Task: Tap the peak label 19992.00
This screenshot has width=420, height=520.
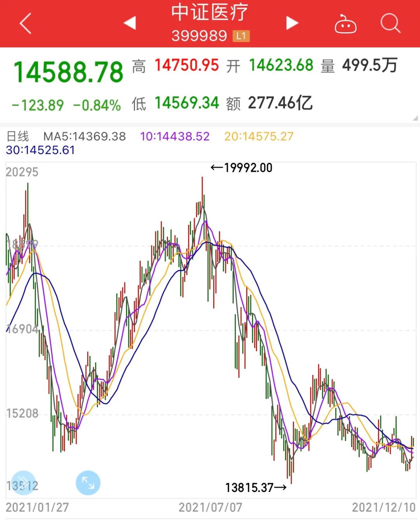Action: coord(248,168)
